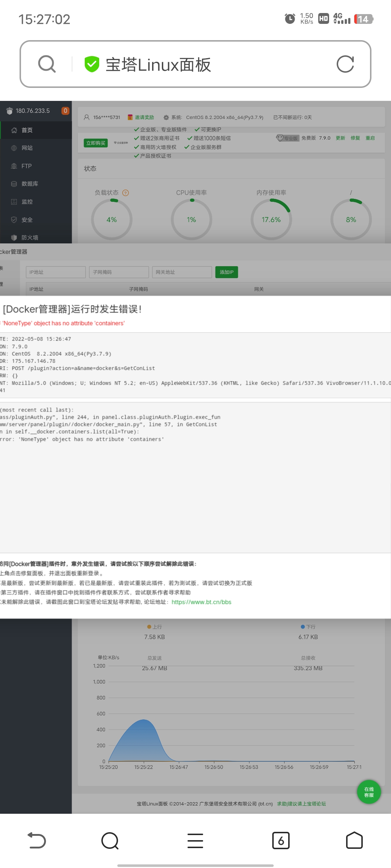Tap the browser search magnifier icon
Viewport: 391px width, 868px height.
(47, 64)
